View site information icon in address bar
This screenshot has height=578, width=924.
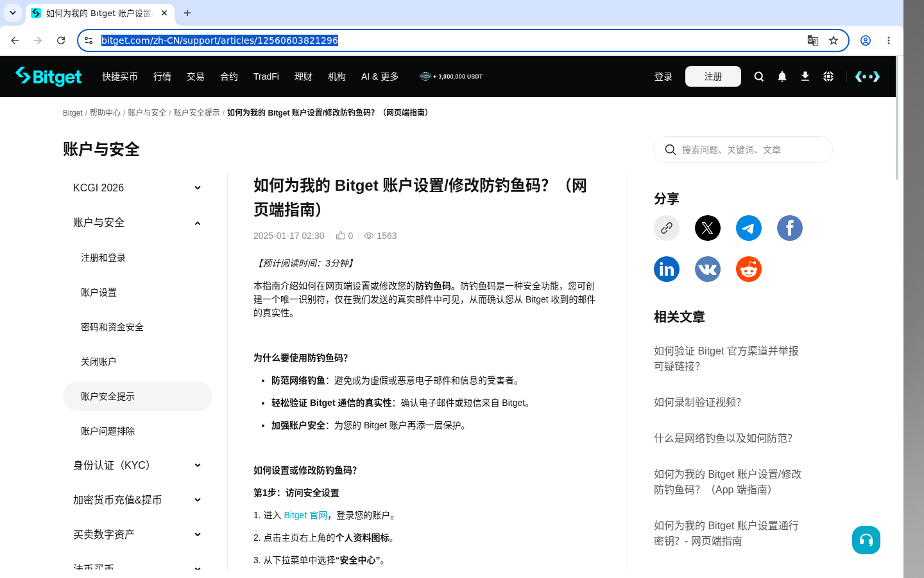click(89, 40)
